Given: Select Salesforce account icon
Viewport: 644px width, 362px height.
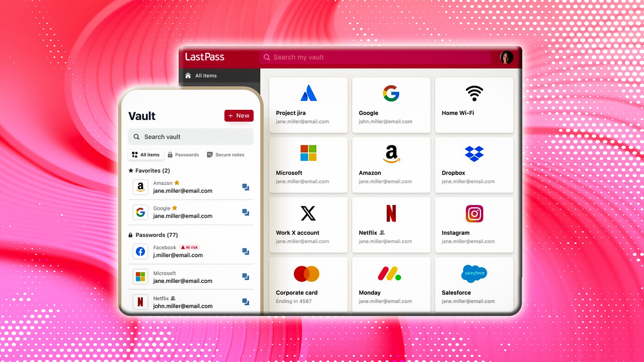Looking at the screenshot, I should (x=474, y=273).
